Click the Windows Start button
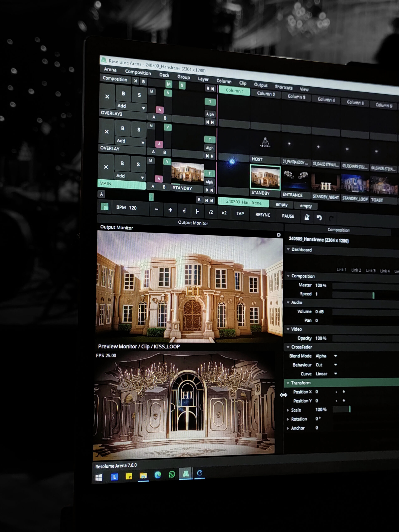This screenshot has width=399, height=532. point(99,477)
